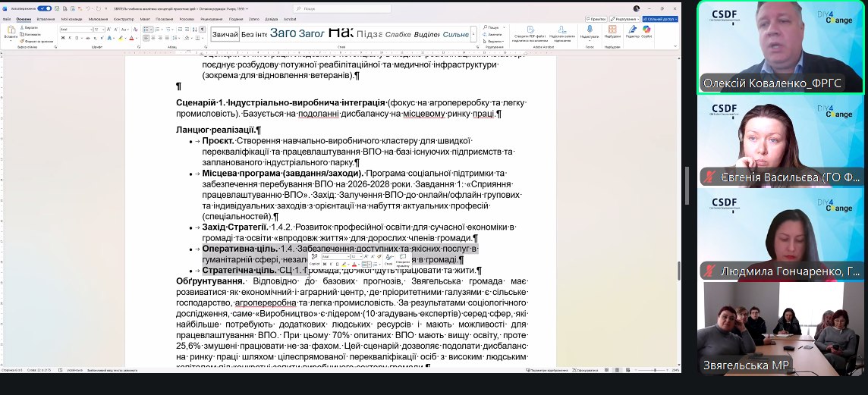Toggle strikethrough formatting
The width and height of the screenshot is (868, 395).
pos(87,38)
